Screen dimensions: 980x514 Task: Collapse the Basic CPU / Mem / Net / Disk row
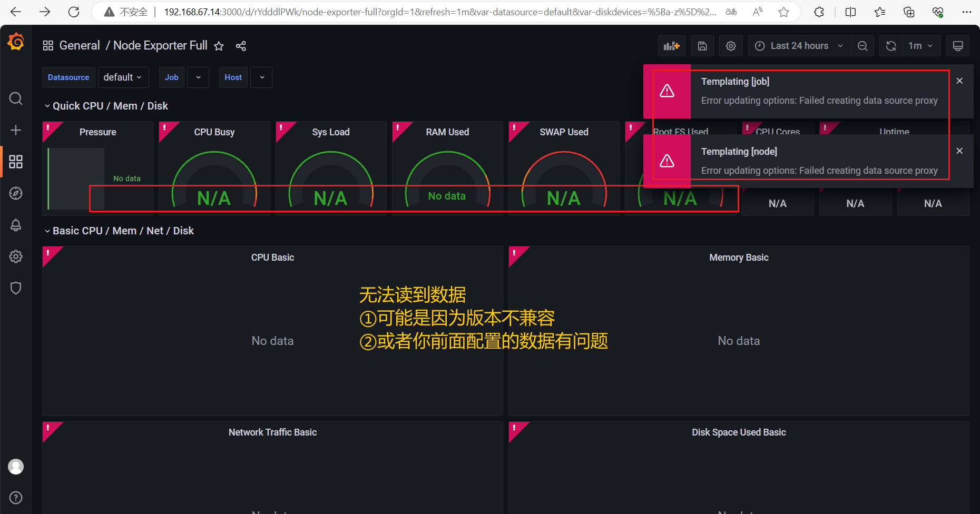pyautogui.click(x=119, y=231)
